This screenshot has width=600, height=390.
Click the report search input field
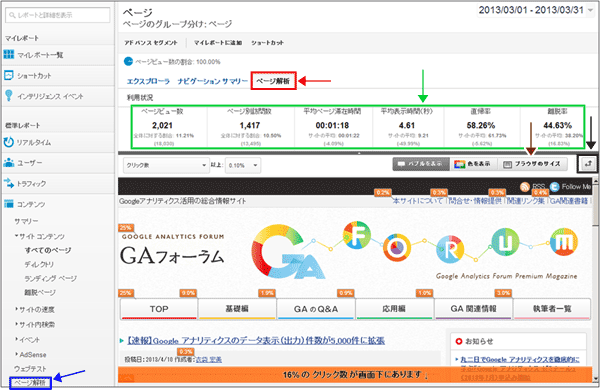(x=58, y=15)
